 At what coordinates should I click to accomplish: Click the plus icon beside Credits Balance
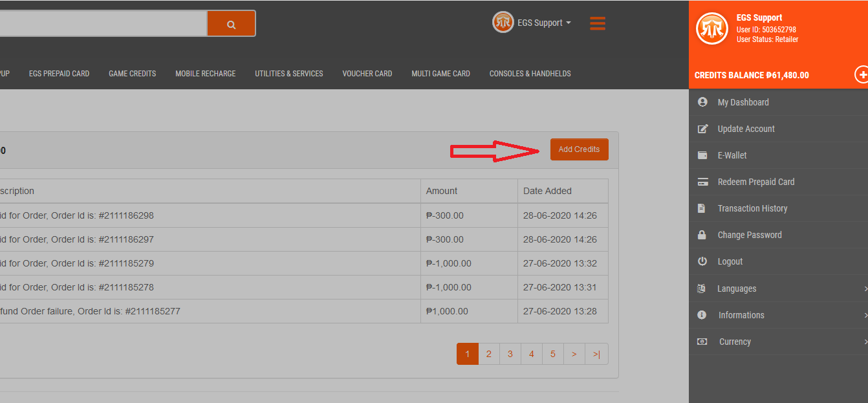[862, 74]
